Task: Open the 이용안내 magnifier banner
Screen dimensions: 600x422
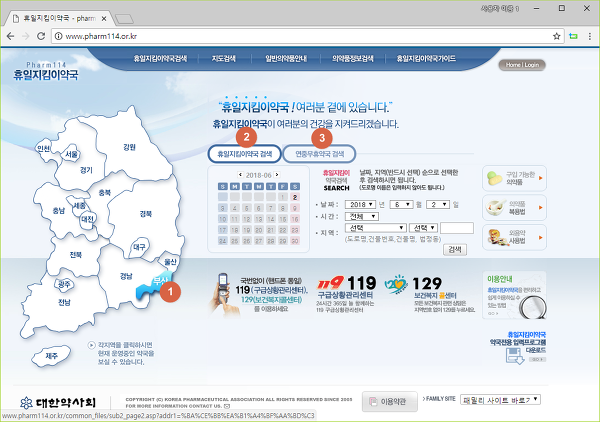Action: (514, 295)
